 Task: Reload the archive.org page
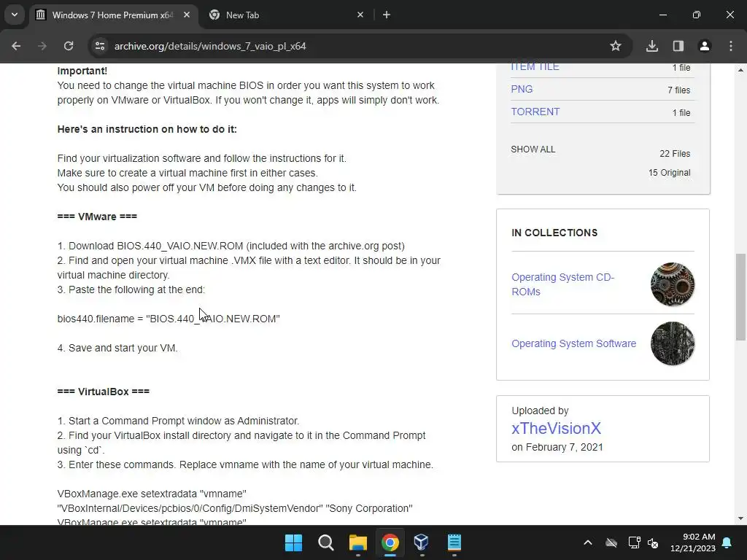(69, 46)
